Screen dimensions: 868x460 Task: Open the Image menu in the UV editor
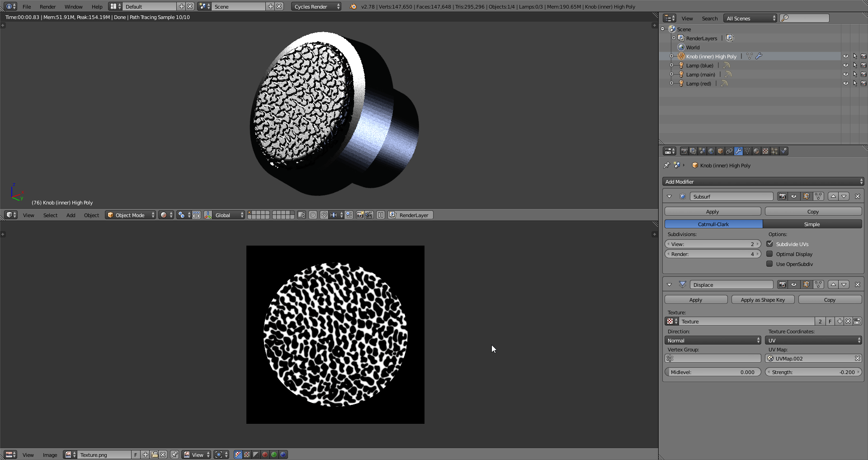pyautogui.click(x=50, y=455)
